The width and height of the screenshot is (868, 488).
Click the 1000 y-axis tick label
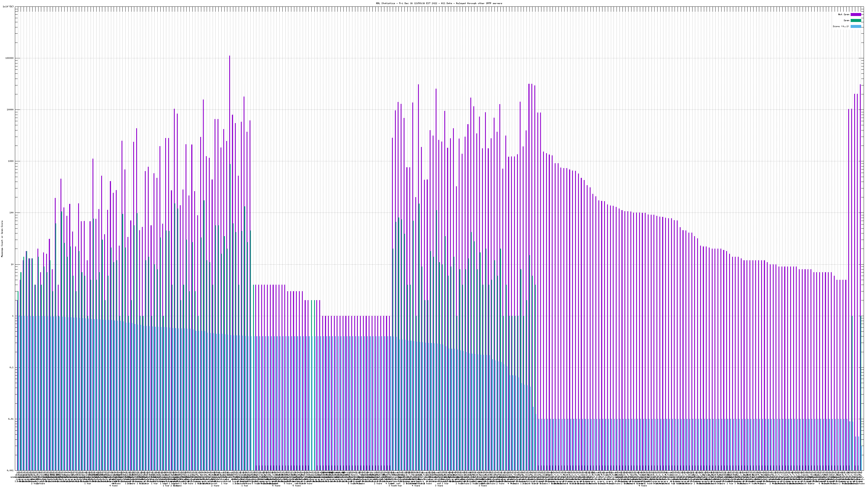pos(11,161)
